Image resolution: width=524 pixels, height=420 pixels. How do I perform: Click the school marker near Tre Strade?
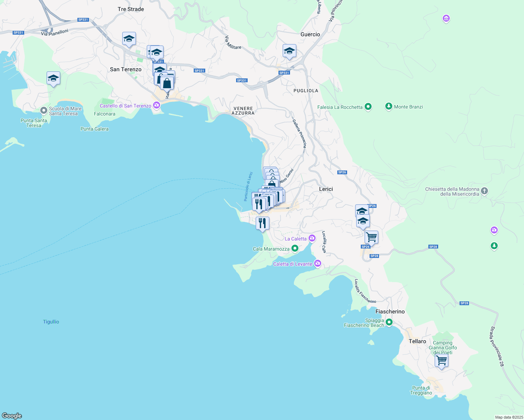pos(129,39)
